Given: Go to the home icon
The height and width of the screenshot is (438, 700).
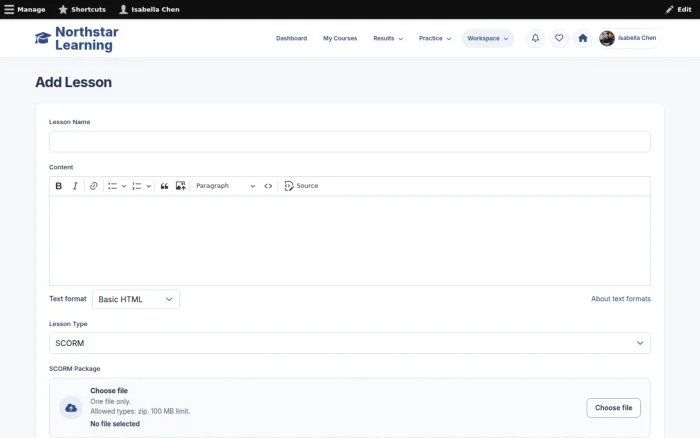Looking at the screenshot, I should (x=583, y=38).
